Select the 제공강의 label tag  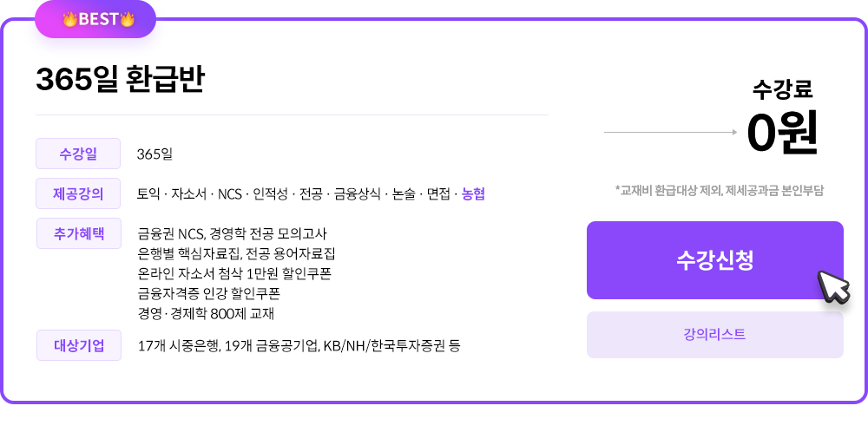click(78, 193)
